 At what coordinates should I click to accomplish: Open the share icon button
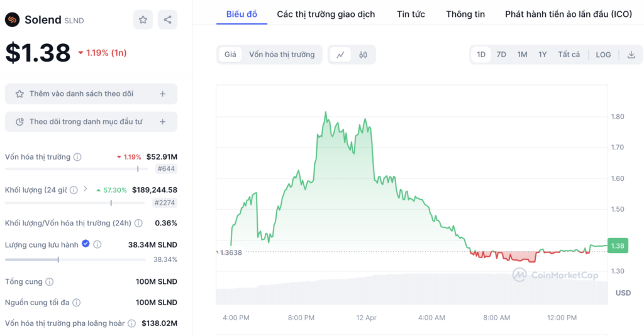tap(167, 19)
